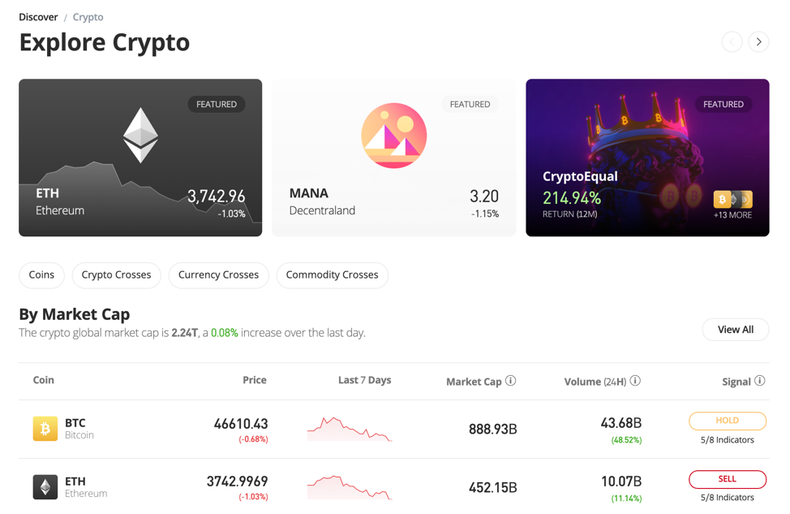Click the Bitcoin coin icon
790x514 pixels.
click(45, 429)
